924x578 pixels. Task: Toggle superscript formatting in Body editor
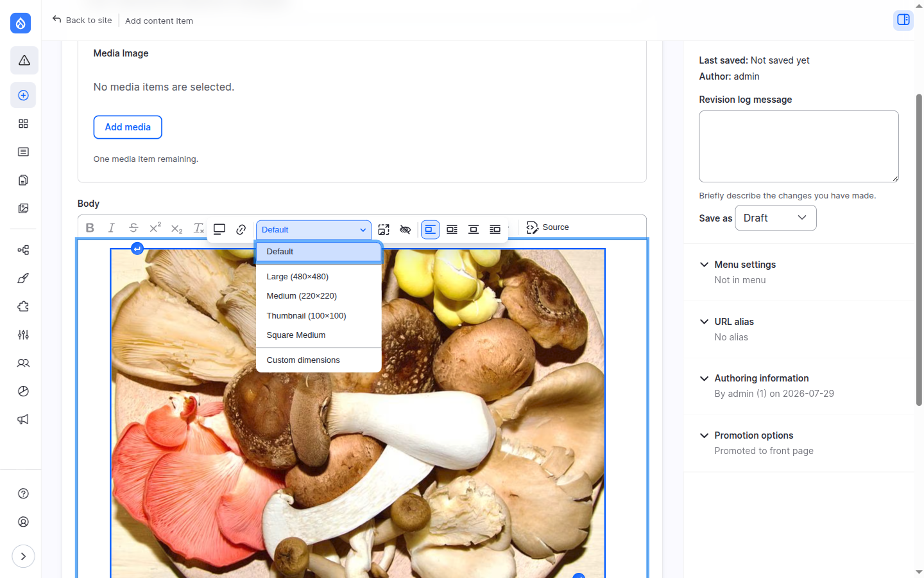155,228
